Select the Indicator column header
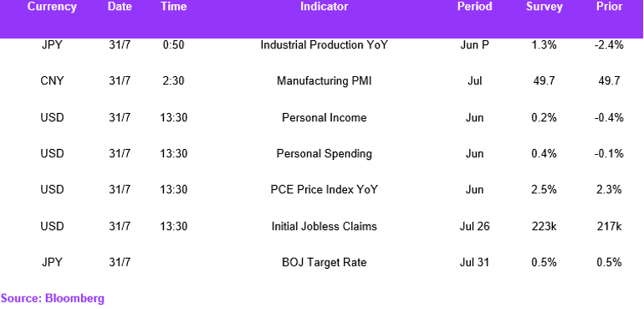This screenshot has width=644, height=309. (324, 7)
